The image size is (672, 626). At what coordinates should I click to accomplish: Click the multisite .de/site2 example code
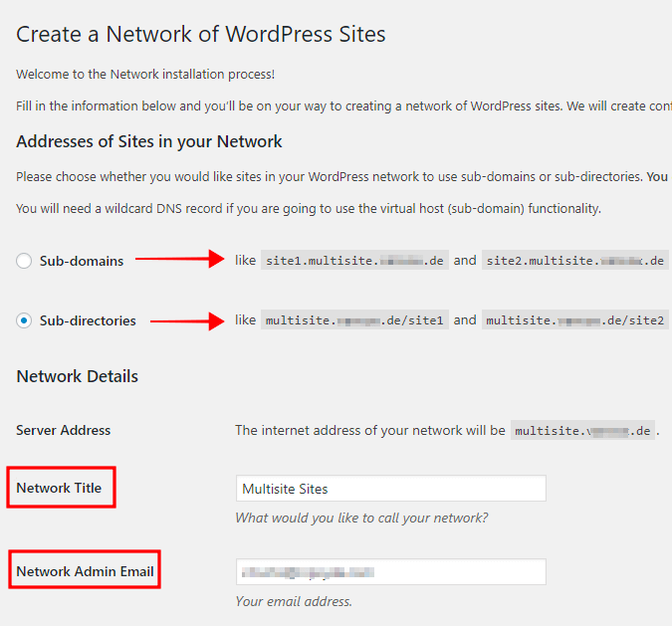575,320
